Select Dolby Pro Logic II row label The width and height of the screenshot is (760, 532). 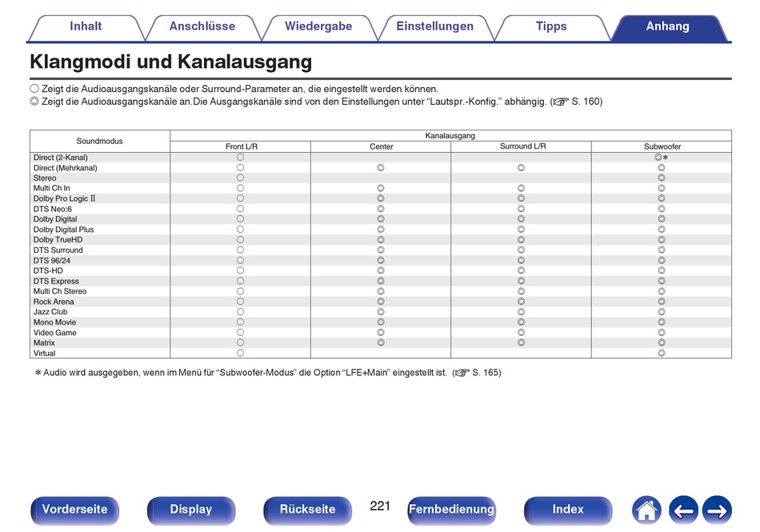coord(64,198)
